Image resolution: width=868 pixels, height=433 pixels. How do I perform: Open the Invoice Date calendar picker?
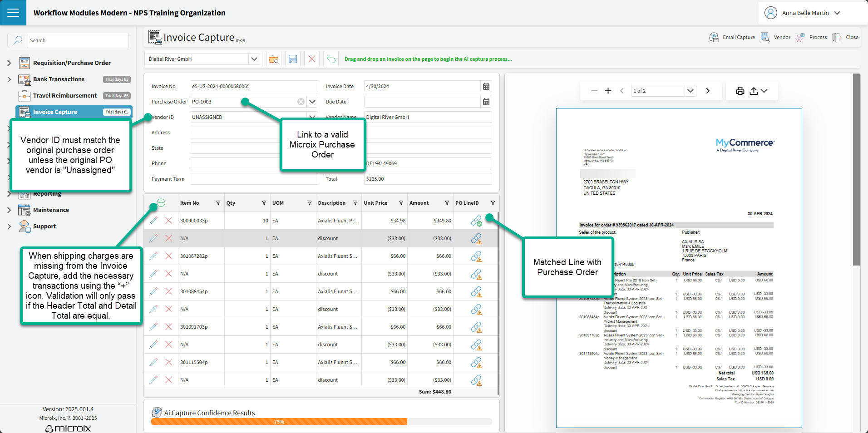pyautogui.click(x=486, y=86)
